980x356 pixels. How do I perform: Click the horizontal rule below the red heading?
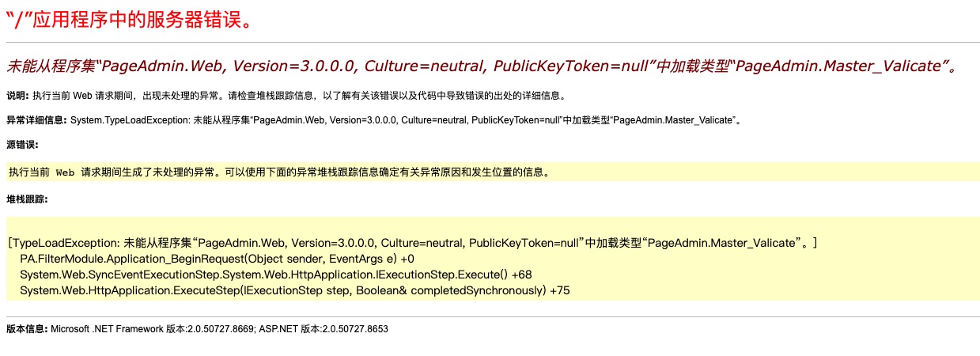tap(492, 41)
